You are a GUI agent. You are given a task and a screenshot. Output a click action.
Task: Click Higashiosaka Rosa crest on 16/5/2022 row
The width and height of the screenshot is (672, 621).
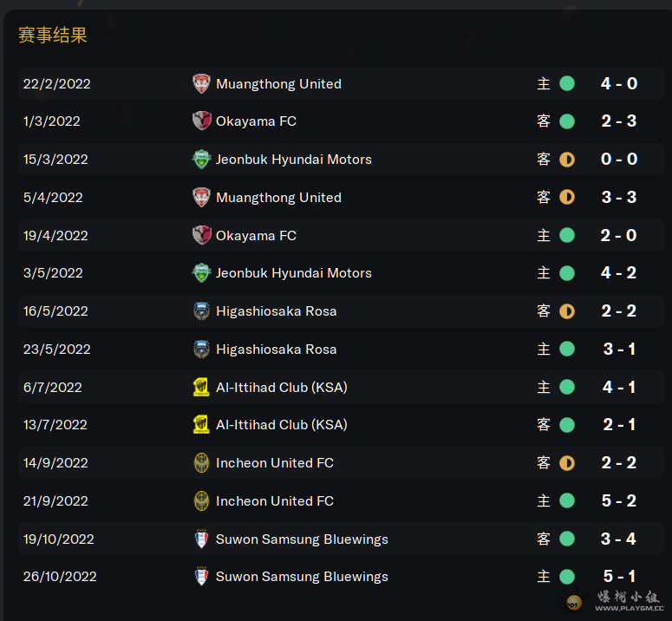tap(201, 310)
